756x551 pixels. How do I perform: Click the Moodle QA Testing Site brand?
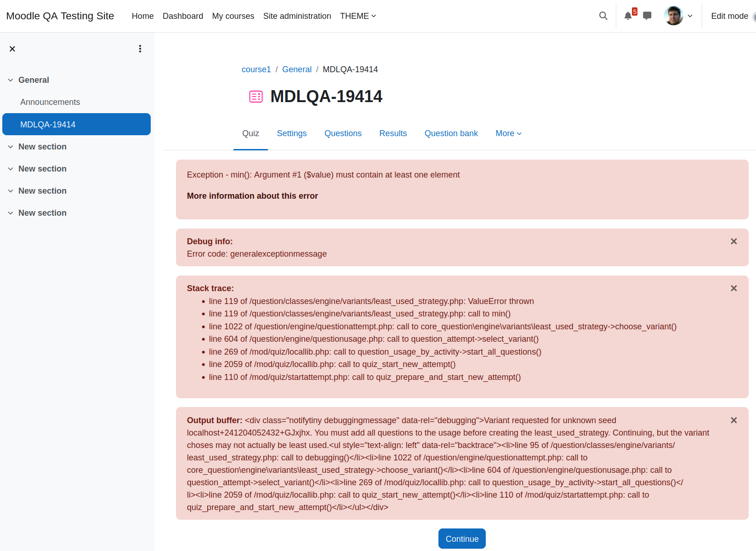click(60, 16)
